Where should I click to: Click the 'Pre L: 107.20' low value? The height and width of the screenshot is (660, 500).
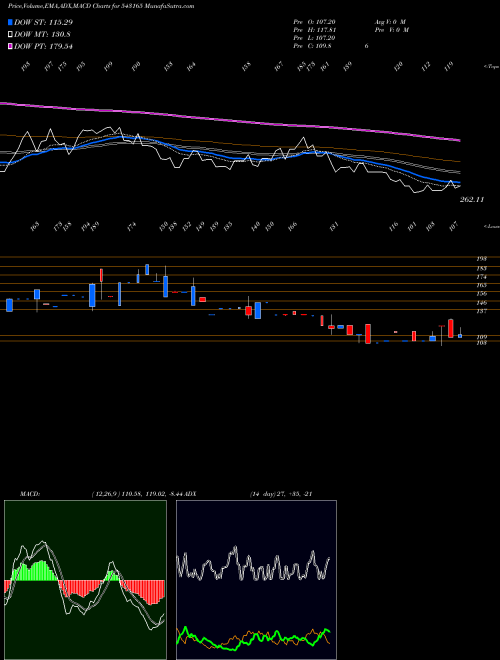tap(314, 38)
